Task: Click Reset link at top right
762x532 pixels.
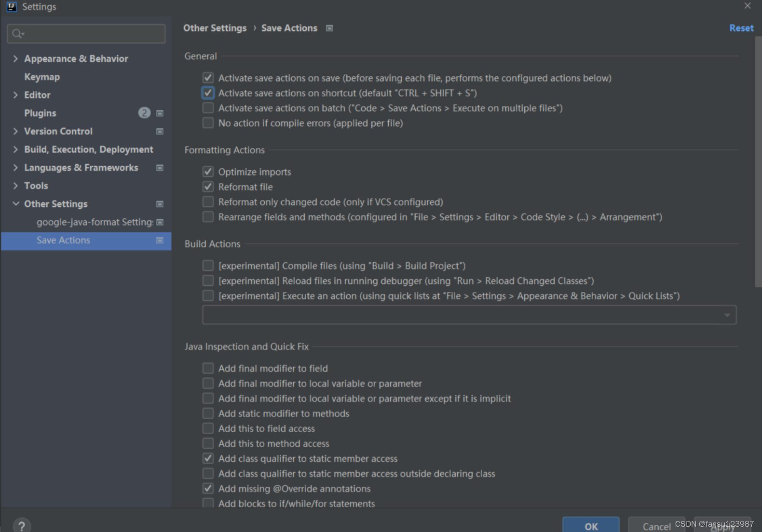Action: [x=741, y=28]
